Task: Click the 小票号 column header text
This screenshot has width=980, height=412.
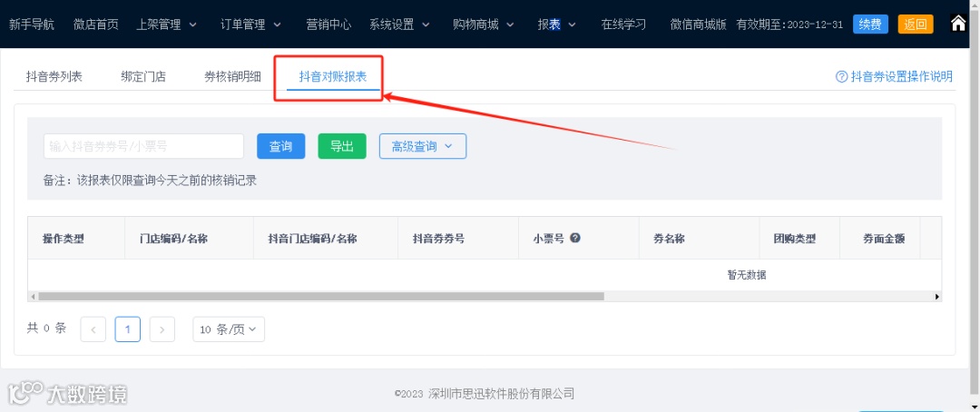Action: 549,238
